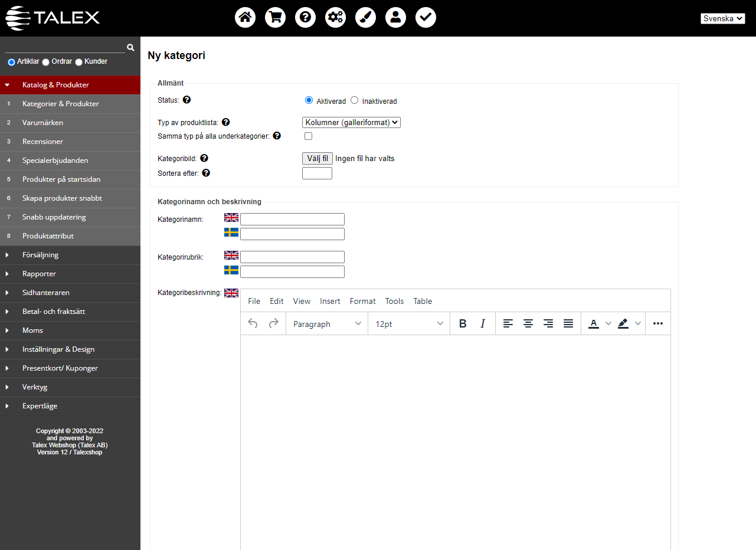The height and width of the screenshot is (550, 756).
Task: Open the paintbrush design icon
Action: tap(365, 17)
